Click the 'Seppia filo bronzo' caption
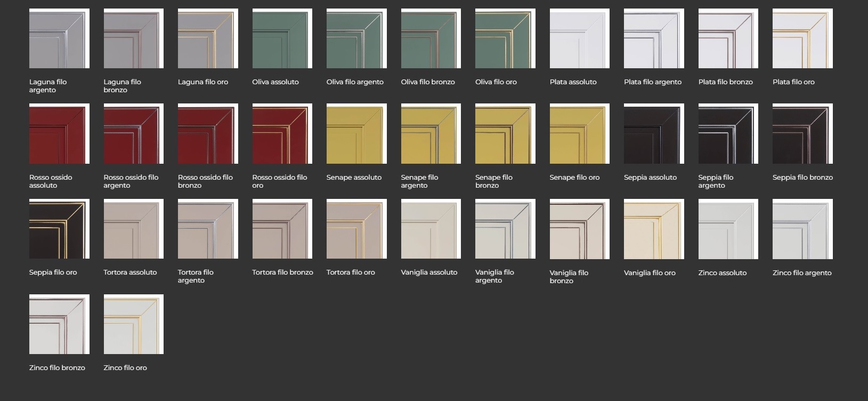868x401 pixels. [802, 178]
